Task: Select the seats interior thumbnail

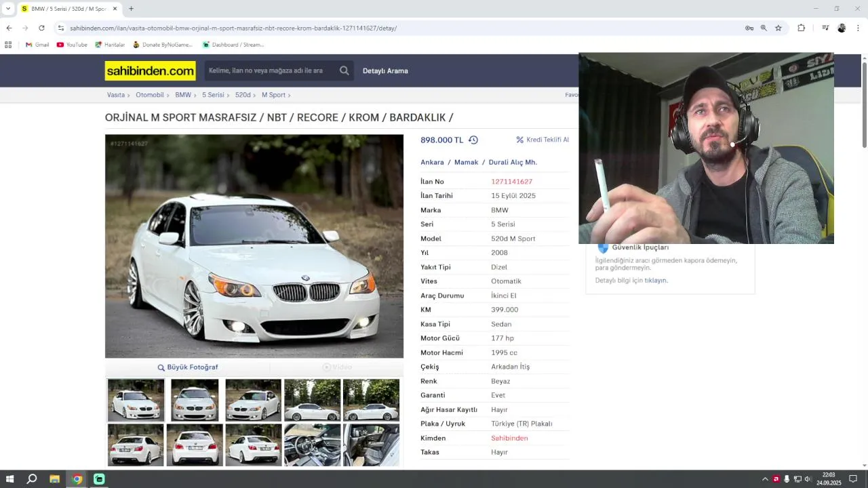Action: (371, 445)
